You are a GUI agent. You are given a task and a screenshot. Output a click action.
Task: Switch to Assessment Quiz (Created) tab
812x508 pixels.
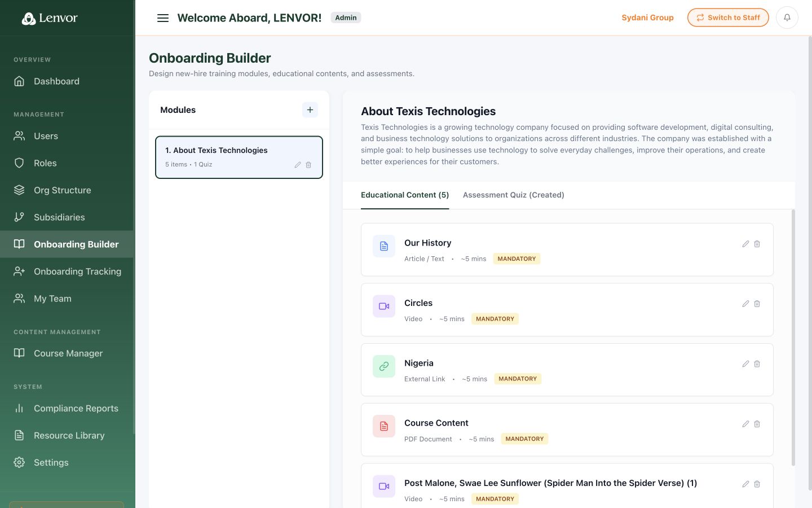point(514,195)
